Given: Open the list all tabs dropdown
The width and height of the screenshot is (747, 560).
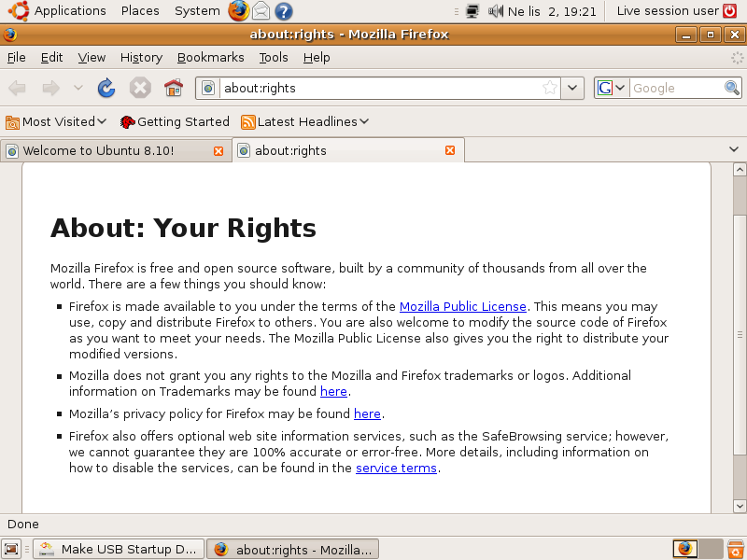Looking at the screenshot, I should [734, 149].
